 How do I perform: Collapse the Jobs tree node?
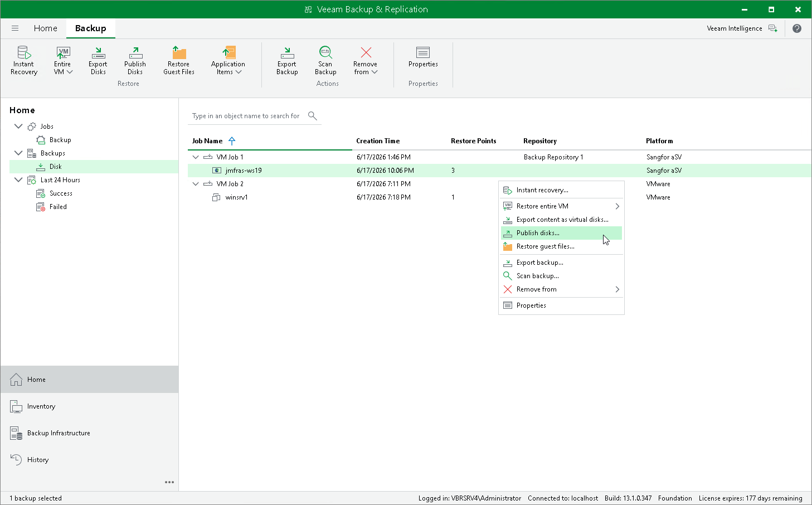pos(18,127)
